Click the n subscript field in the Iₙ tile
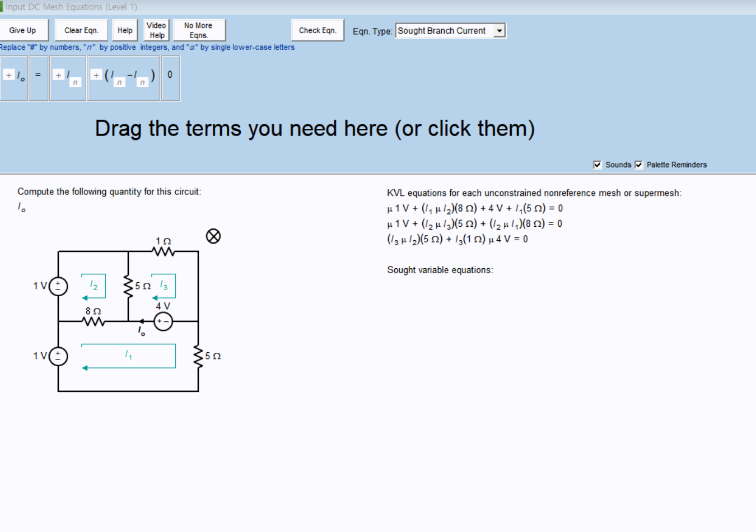 [74, 82]
